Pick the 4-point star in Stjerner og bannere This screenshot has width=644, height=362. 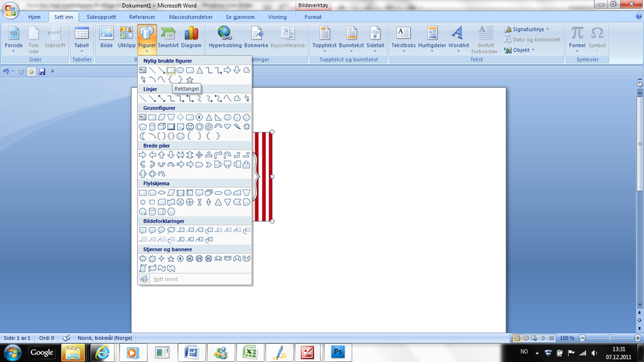click(x=162, y=258)
